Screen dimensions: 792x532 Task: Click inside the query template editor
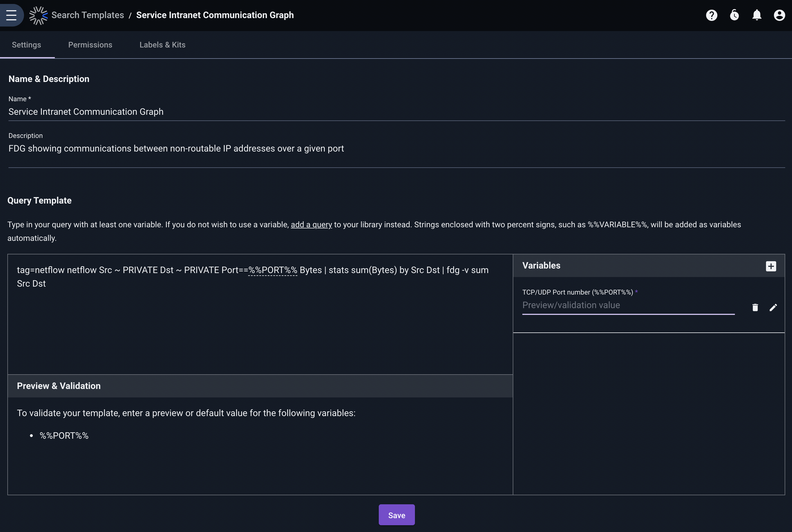coord(260,314)
